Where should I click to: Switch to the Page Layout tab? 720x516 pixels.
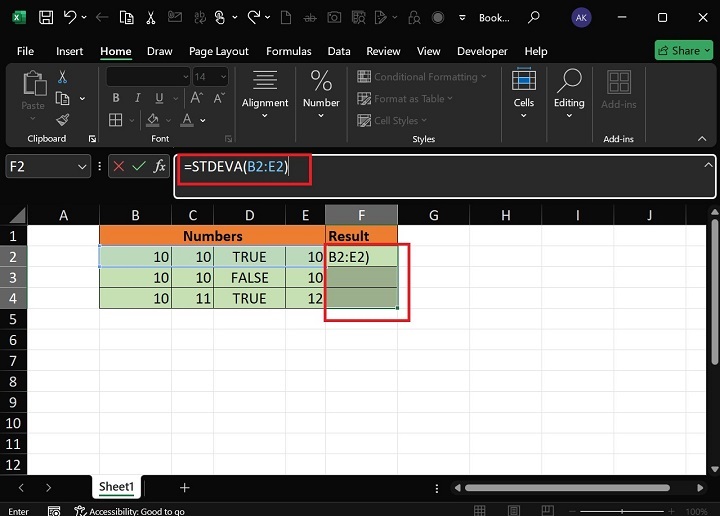[219, 51]
